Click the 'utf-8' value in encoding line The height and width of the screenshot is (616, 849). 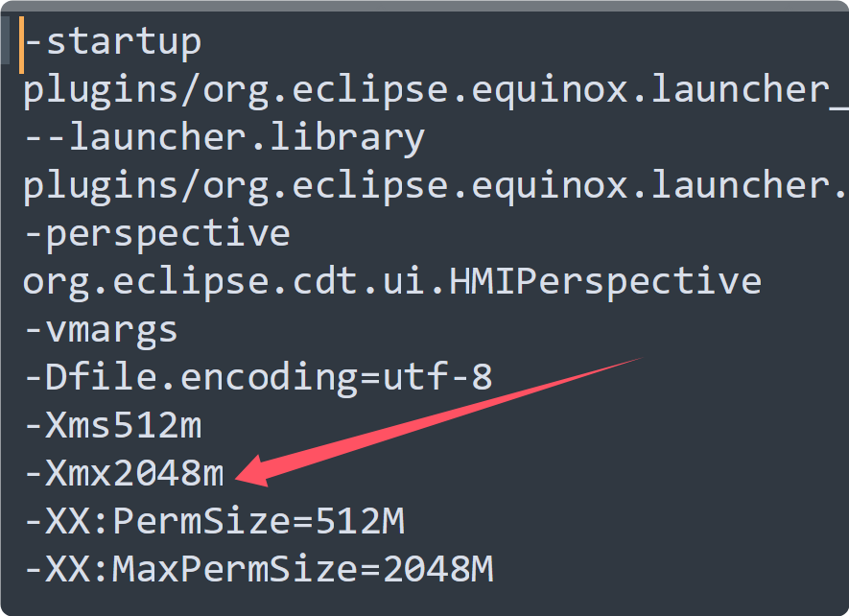pos(438,378)
